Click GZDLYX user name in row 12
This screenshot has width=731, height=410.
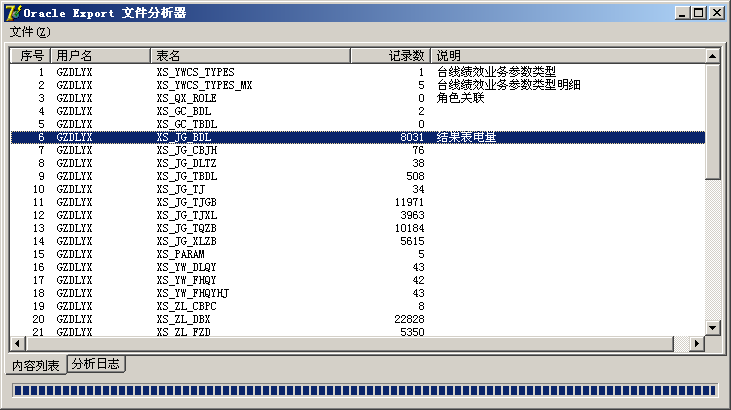pos(74,215)
